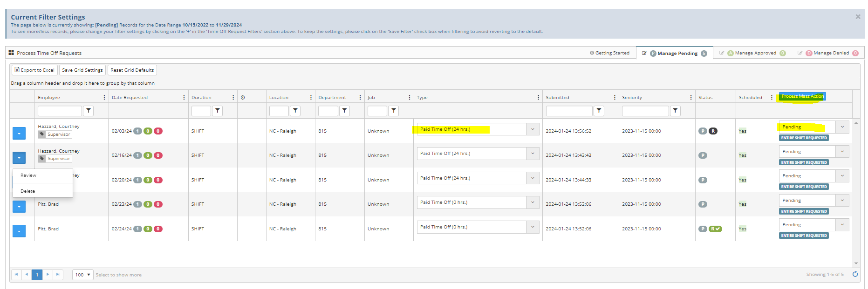868x289 pixels.
Task: Expand the action menu for Pitt, Brad 02/24/24
Action: (x=19, y=231)
